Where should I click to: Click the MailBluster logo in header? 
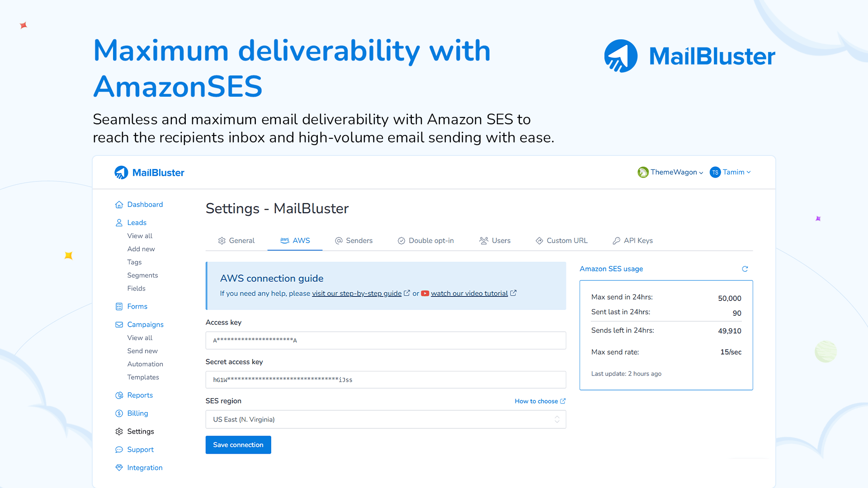point(149,173)
